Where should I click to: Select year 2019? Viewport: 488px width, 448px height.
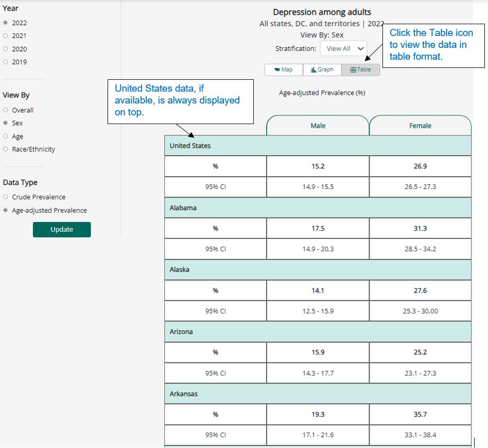[5, 62]
